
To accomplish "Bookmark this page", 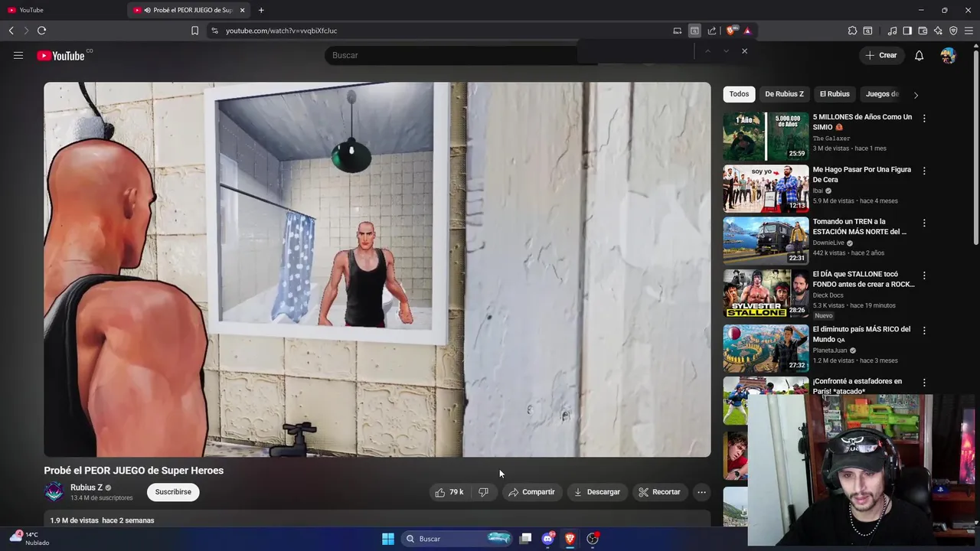I will [194, 31].
